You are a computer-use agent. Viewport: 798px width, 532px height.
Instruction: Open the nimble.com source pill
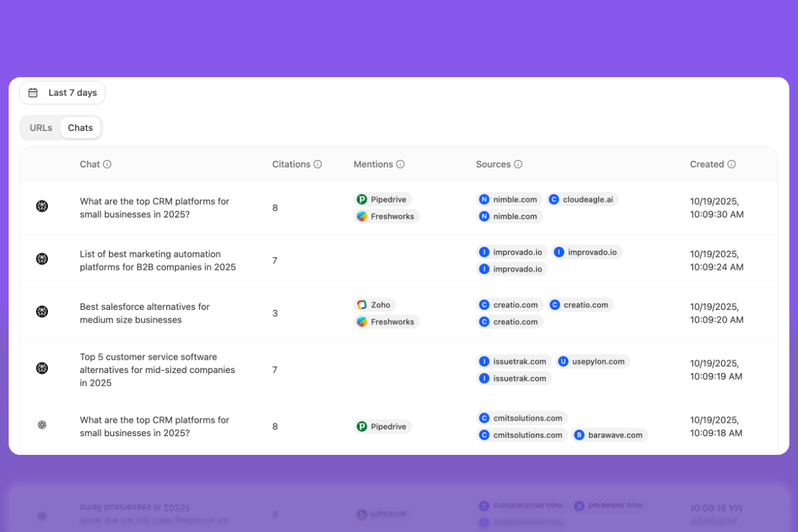click(509, 199)
